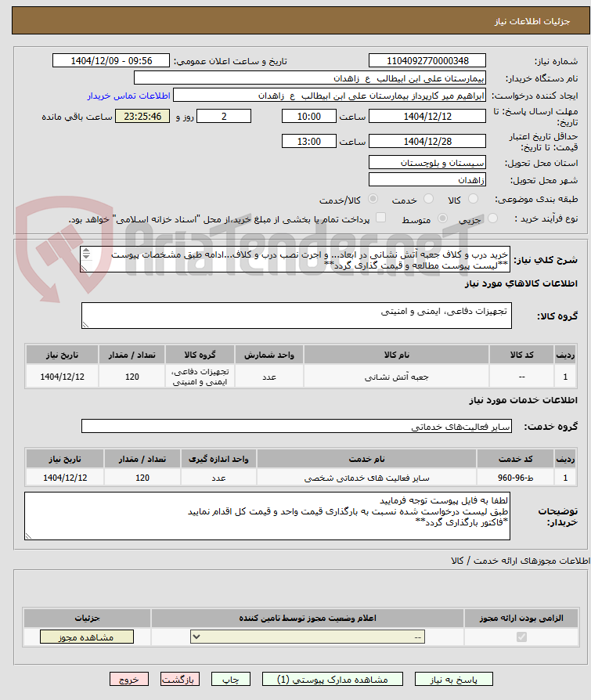Click the 1404/12/12 deadline date field

click(427, 117)
